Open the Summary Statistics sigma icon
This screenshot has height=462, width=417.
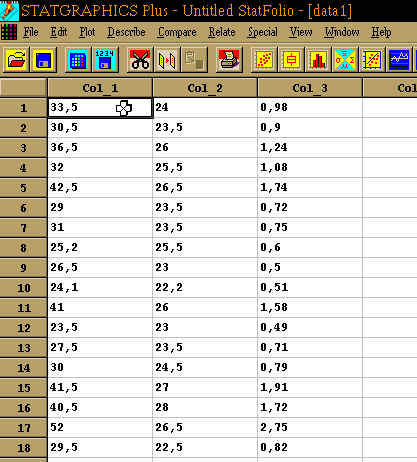[x=345, y=60]
